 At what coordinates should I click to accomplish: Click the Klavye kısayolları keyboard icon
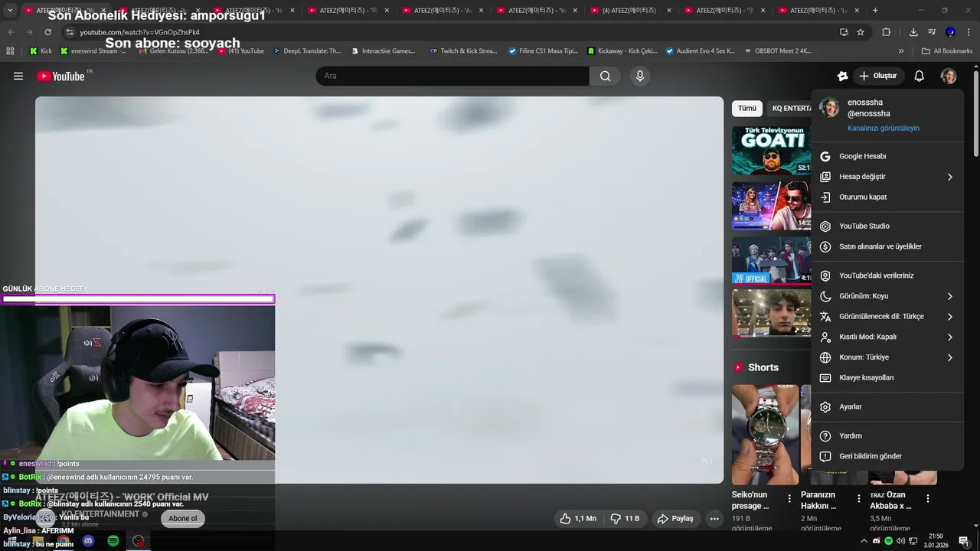pyautogui.click(x=825, y=377)
